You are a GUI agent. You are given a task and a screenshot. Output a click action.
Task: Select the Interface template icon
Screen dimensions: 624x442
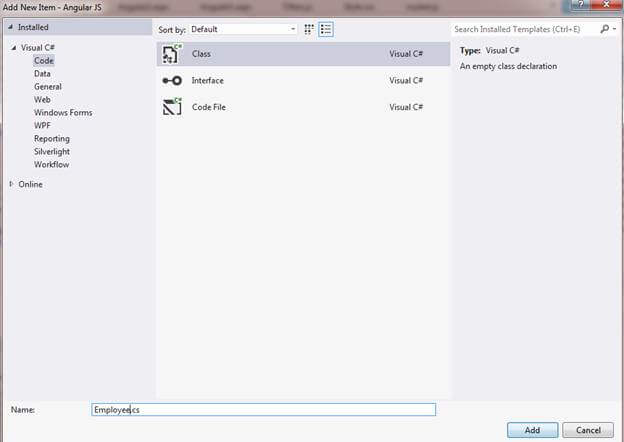point(172,81)
